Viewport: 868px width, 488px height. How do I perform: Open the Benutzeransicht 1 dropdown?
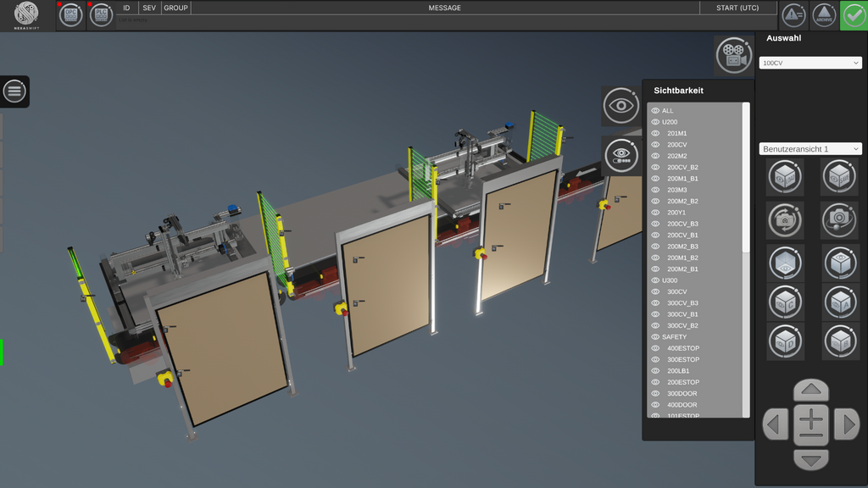[x=810, y=149]
